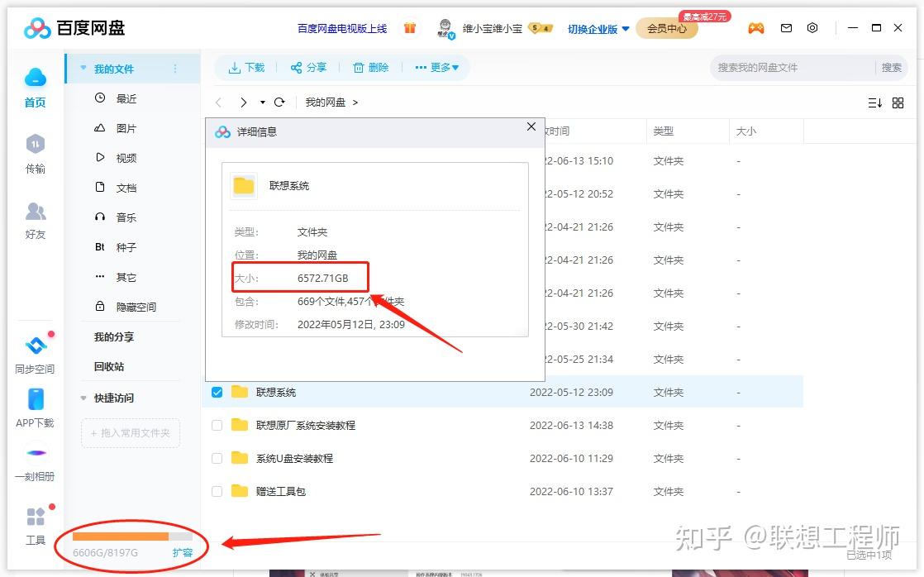This screenshot has height=577, width=924.
Task: Open the 工具 tools grid icon
Action: tap(36, 517)
